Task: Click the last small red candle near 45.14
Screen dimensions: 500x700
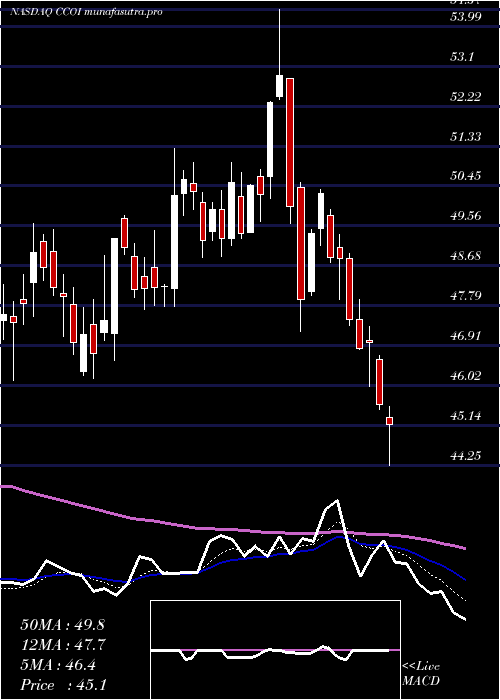Action: coord(389,421)
